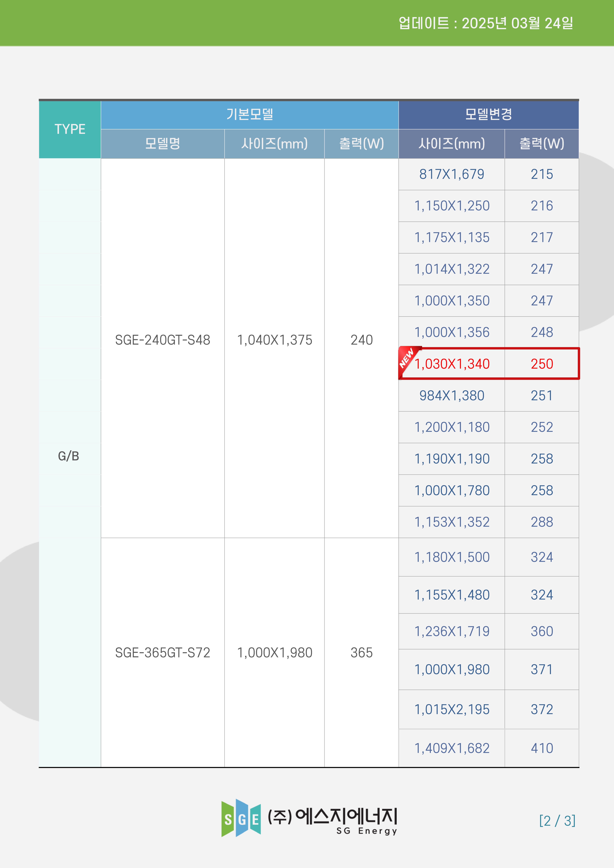Click the TYPE column header
Image resolution: width=614 pixels, height=868 pixels.
tap(70, 129)
